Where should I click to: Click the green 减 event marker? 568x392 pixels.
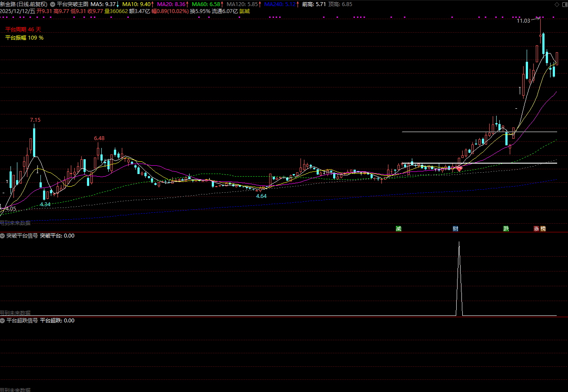tap(398, 228)
